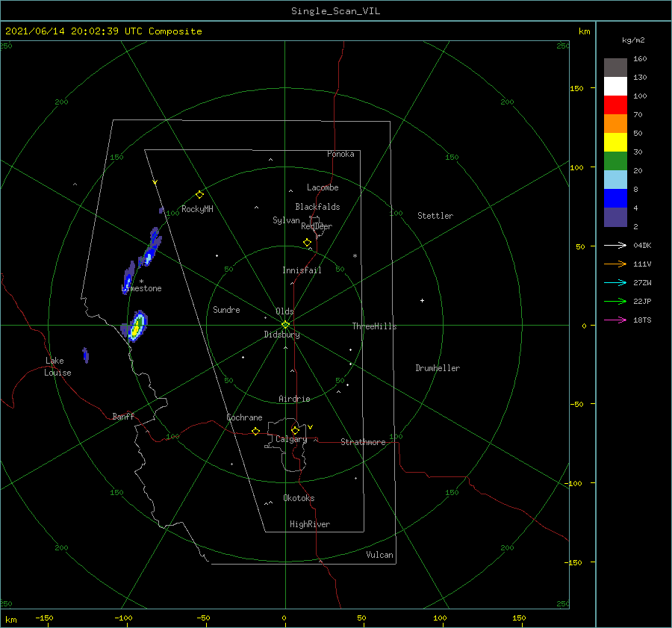The height and width of the screenshot is (628, 672).
Task: Click the Drumheller town label
Action: point(438,368)
